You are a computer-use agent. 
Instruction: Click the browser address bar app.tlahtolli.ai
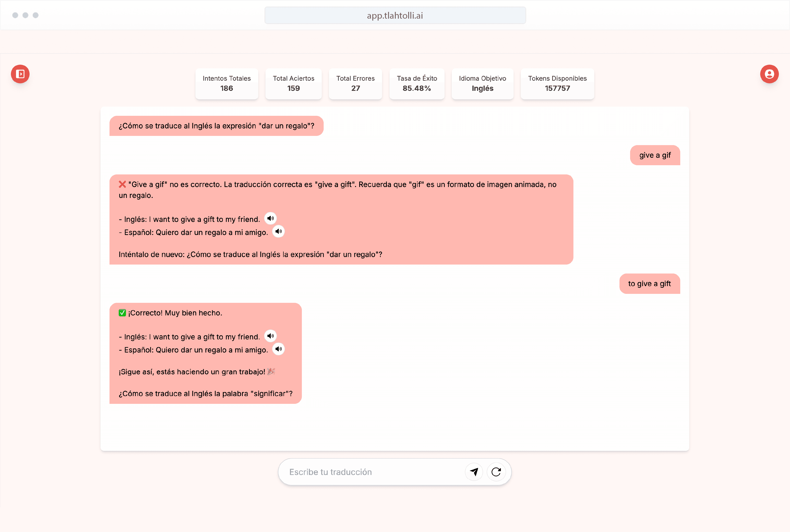coord(395,16)
